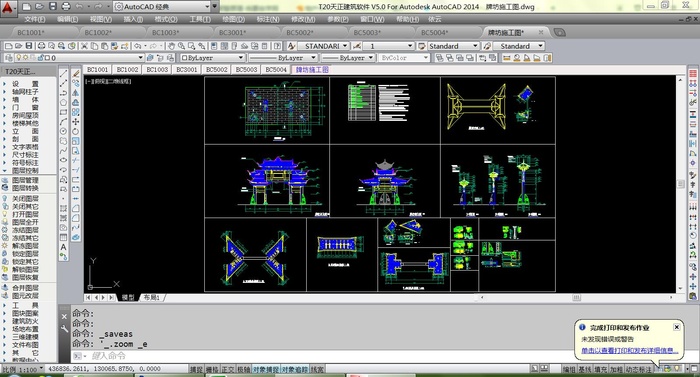Viewport: 700px width, 377px height.
Task: Open the ByLayer color control dropdown
Action: 212,58
